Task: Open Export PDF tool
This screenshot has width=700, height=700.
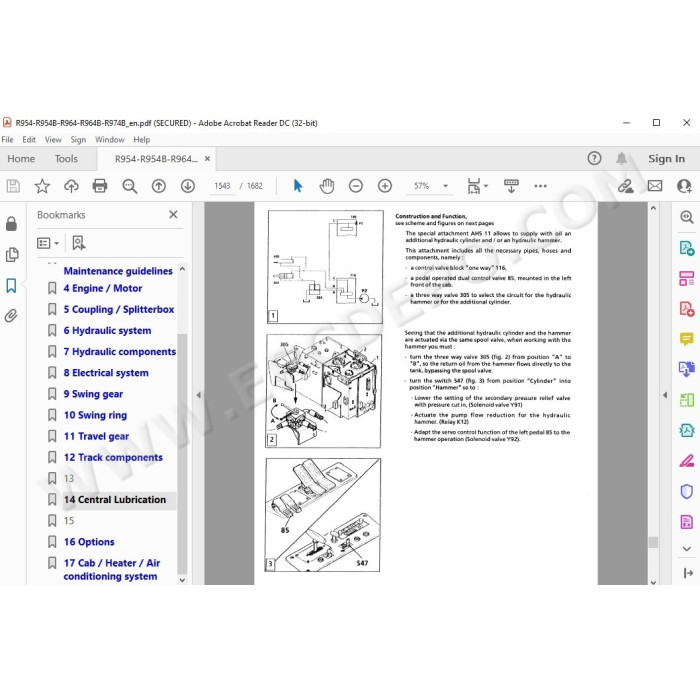Action: click(687, 248)
